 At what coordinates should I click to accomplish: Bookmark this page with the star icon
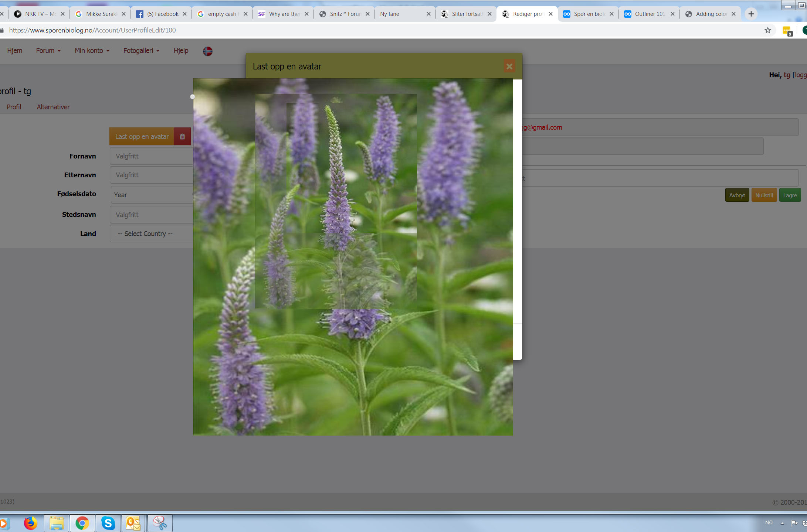coord(767,30)
